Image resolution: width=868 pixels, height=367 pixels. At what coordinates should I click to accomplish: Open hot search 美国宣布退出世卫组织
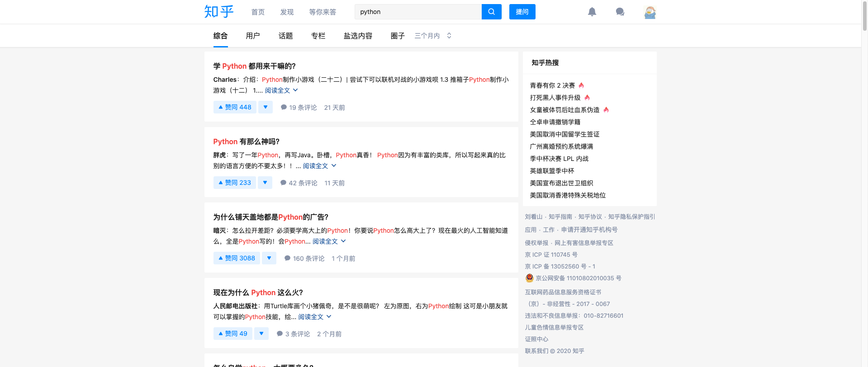pos(561,183)
